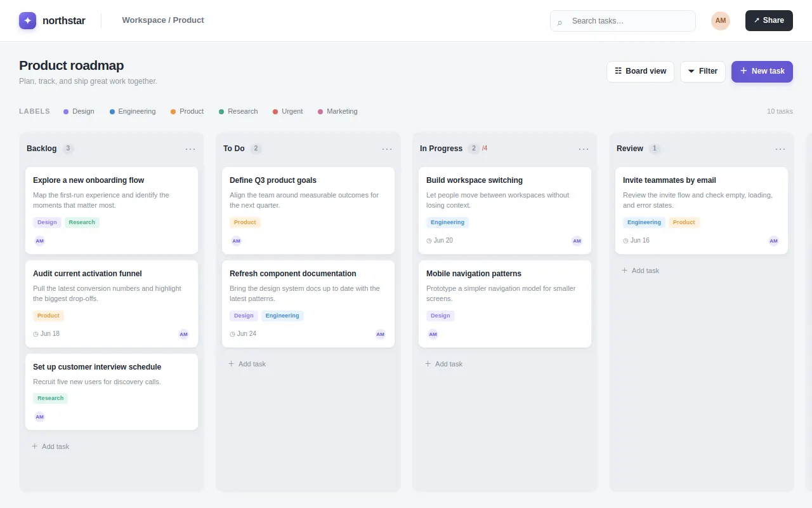Screen dimensions: 812x508
Task: Toggle the Marketing label filter
Action: [337, 111]
